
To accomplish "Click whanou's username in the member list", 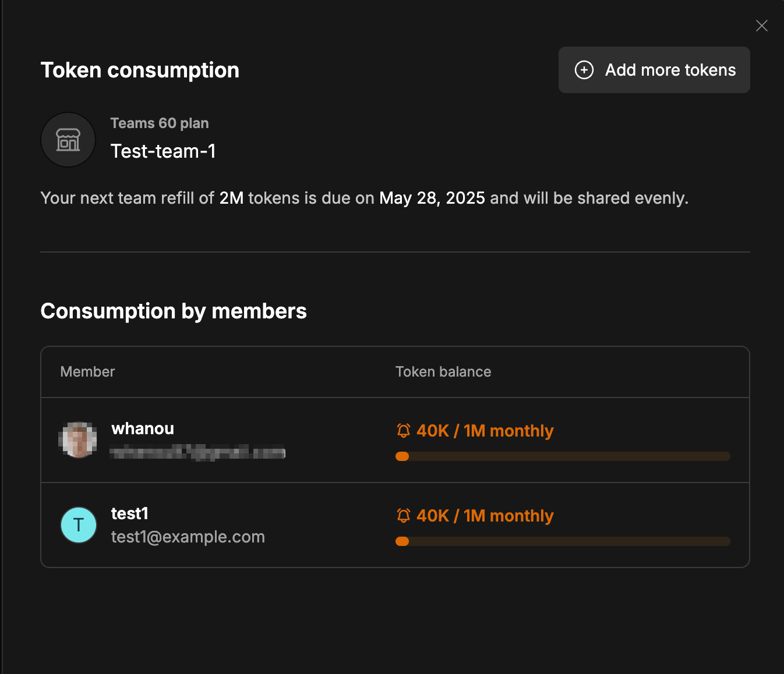I will click(142, 428).
